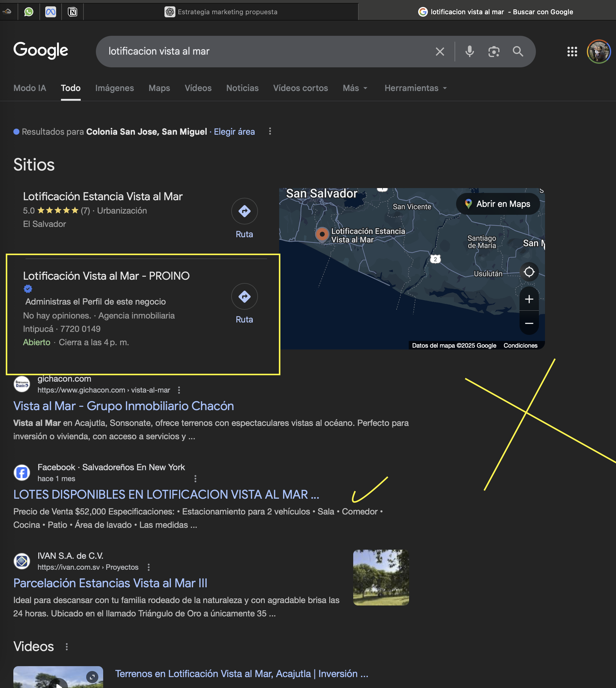Open Facebook result three-dot options
616x688 pixels.
coord(195,478)
